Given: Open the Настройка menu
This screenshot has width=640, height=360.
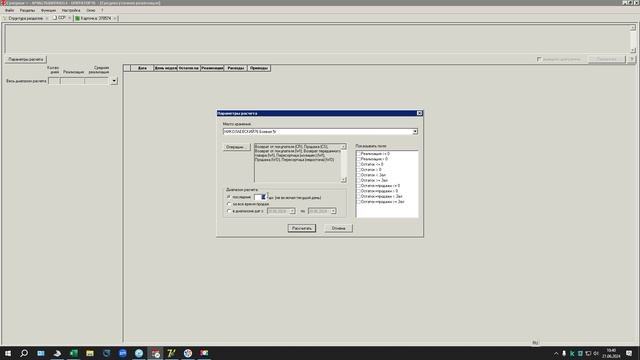Looking at the screenshot, I should [71, 10].
